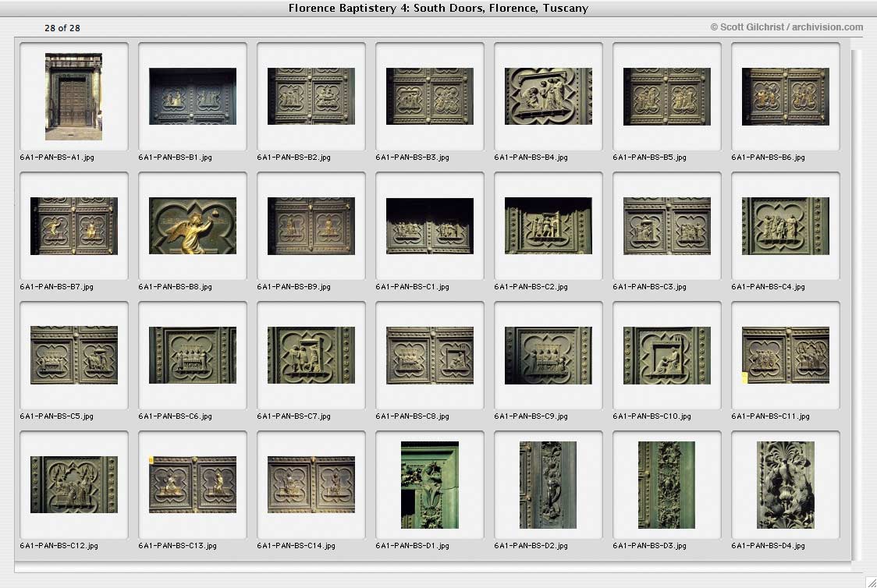This screenshot has width=877, height=588.
Task: Click the filename label 6A1-PAN-BS-B4.jpg
Action: click(x=531, y=158)
